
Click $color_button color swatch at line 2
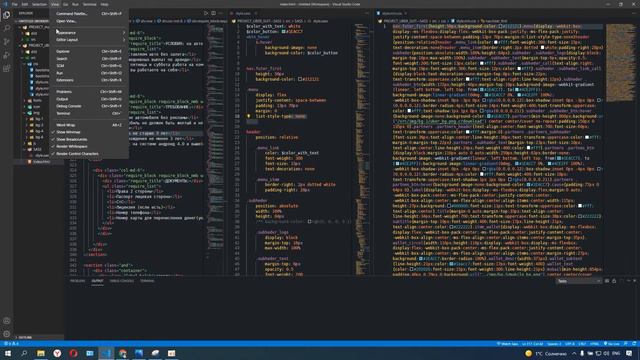pyautogui.click(x=284, y=31)
